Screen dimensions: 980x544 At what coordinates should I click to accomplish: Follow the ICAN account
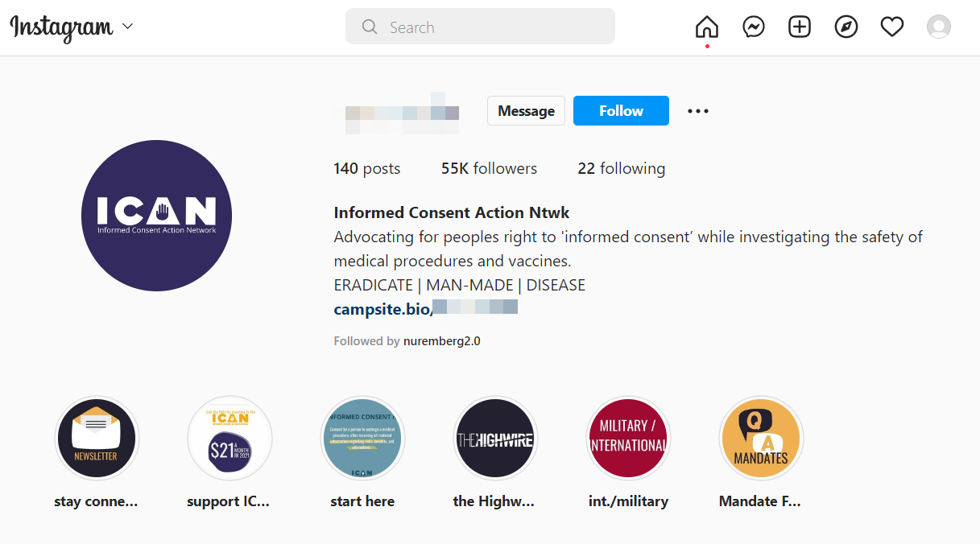[620, 111]
